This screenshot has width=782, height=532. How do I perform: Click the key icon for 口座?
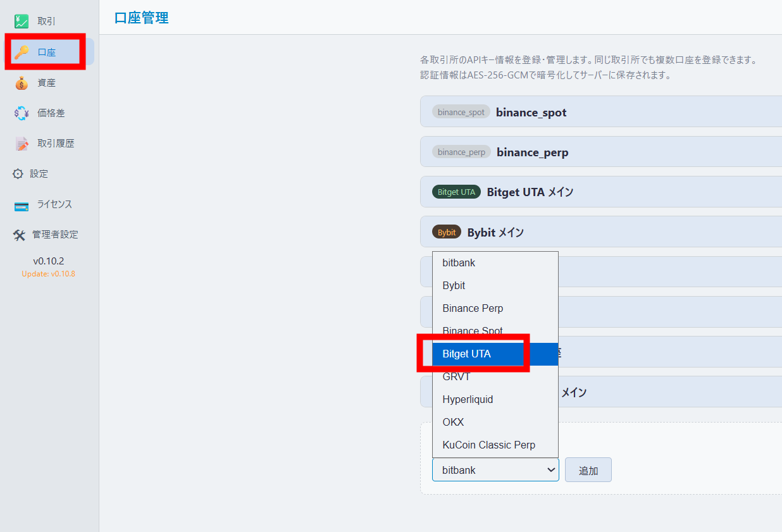[x=22, y=53]
